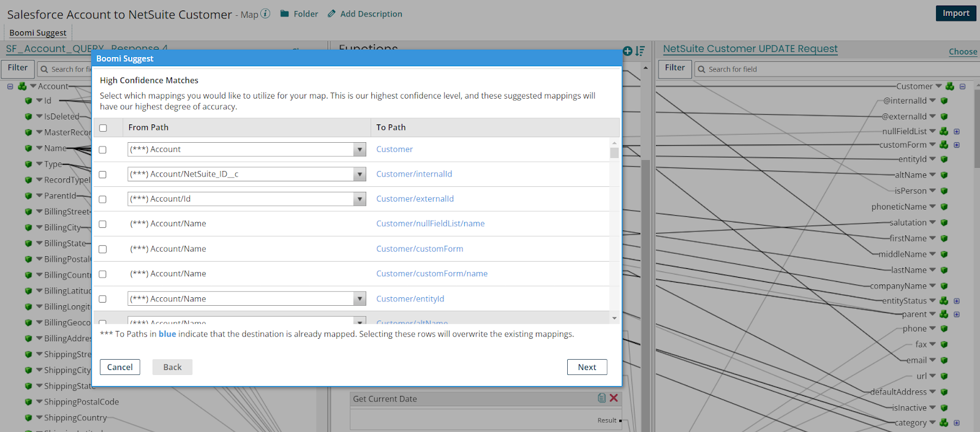Viewport: 980px width, 432px height.
Task: Click the shield icon beside the salutation field
Action: tap(944, 223)
